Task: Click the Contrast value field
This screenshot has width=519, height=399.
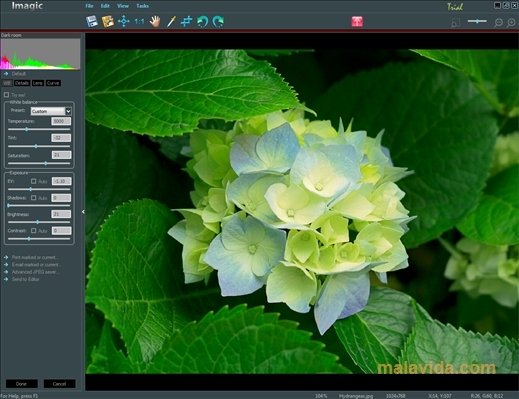Action: pyautogui.click(x=61, y=230)
